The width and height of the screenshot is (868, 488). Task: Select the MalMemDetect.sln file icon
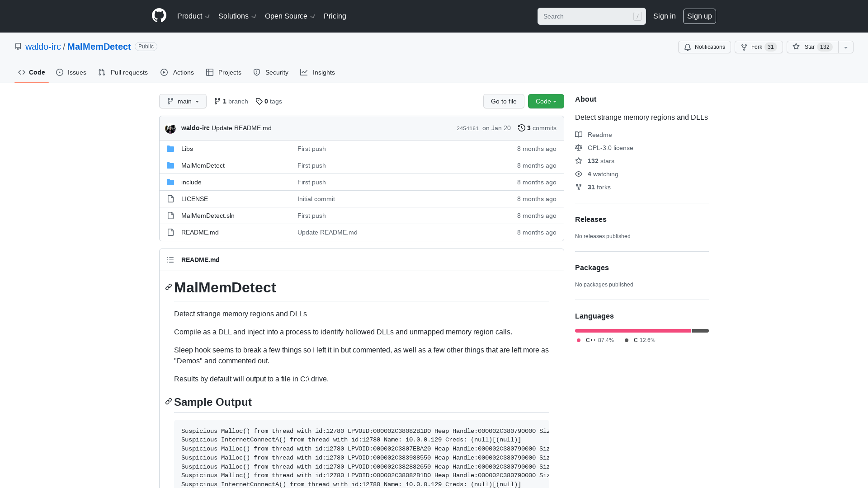[x=170, y=216]
